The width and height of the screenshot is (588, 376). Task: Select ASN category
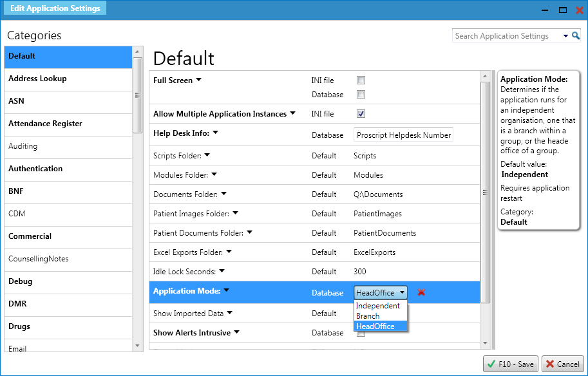click(68, 102)
